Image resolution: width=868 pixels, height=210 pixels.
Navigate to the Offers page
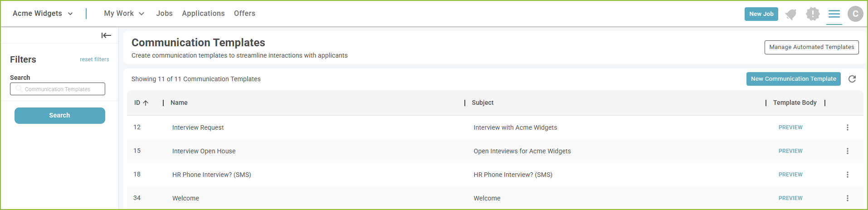244,14
